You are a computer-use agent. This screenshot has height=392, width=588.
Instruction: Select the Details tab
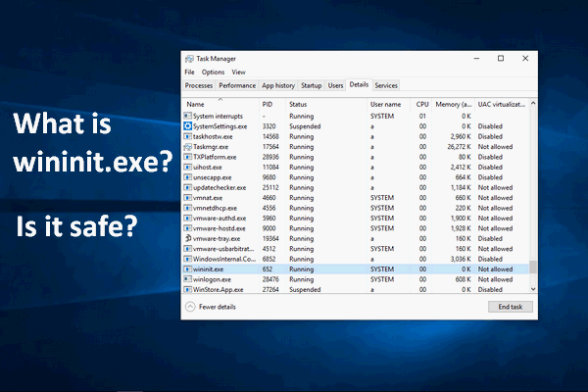click(359, 85)
